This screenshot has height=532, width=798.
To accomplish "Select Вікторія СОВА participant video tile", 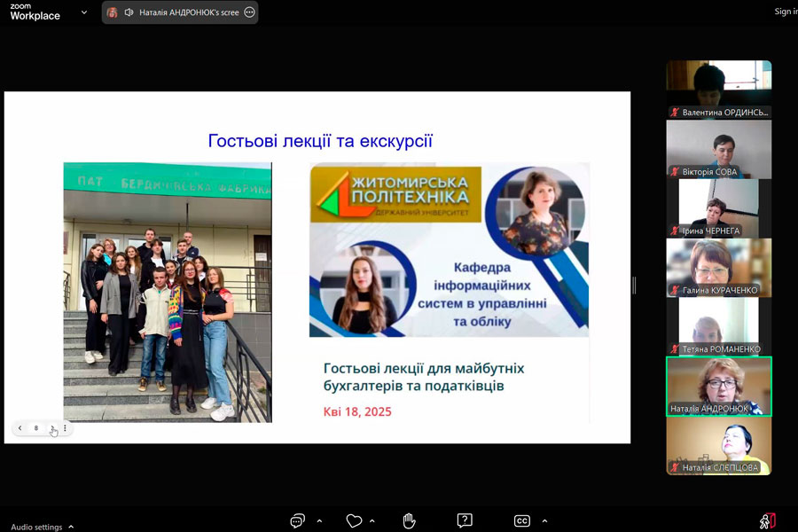I will [719, 149].
